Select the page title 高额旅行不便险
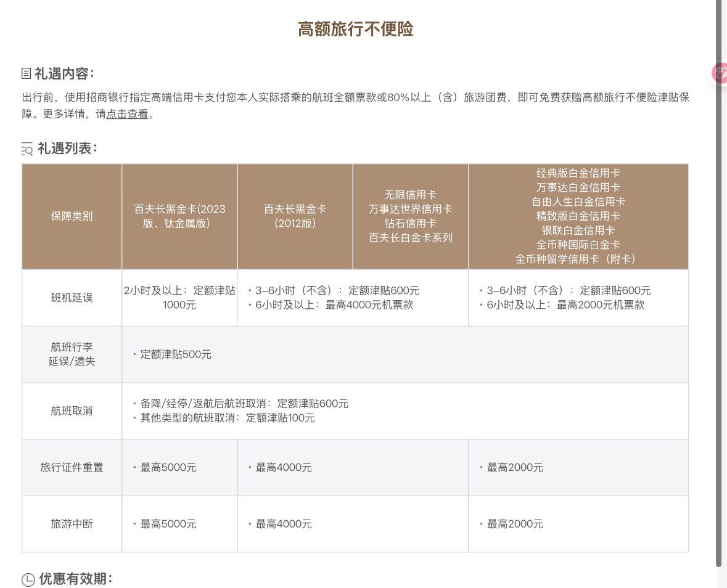 pos(356,29)
